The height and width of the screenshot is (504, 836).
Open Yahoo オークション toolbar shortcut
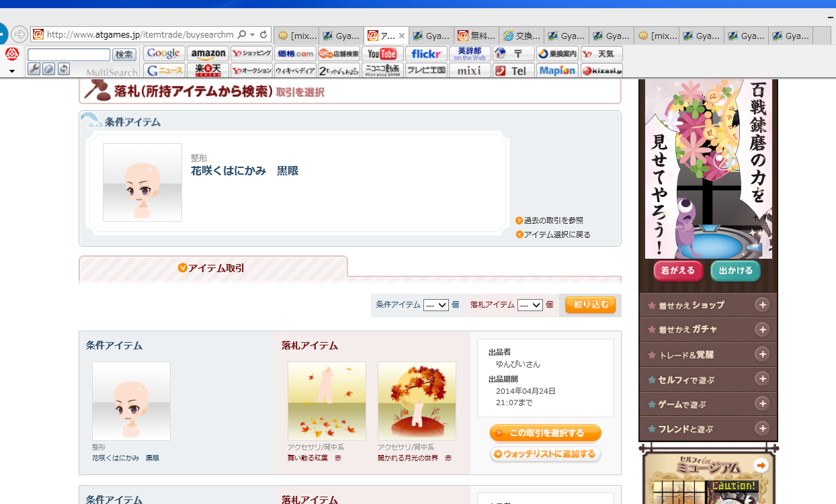[251, 70]
